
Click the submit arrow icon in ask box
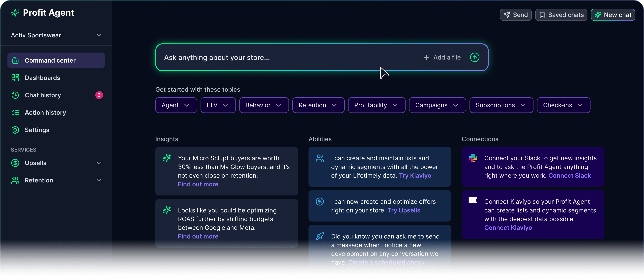tap(474, 57)
